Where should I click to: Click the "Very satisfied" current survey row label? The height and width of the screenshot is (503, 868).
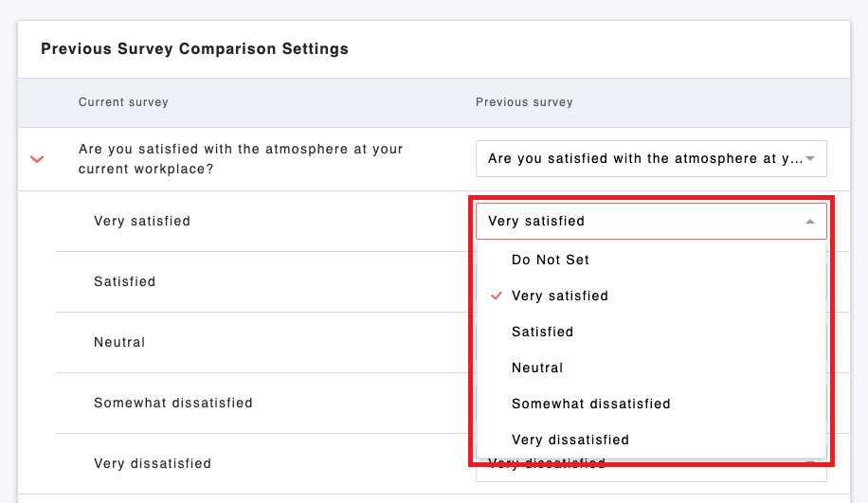(x=142, y=222)
